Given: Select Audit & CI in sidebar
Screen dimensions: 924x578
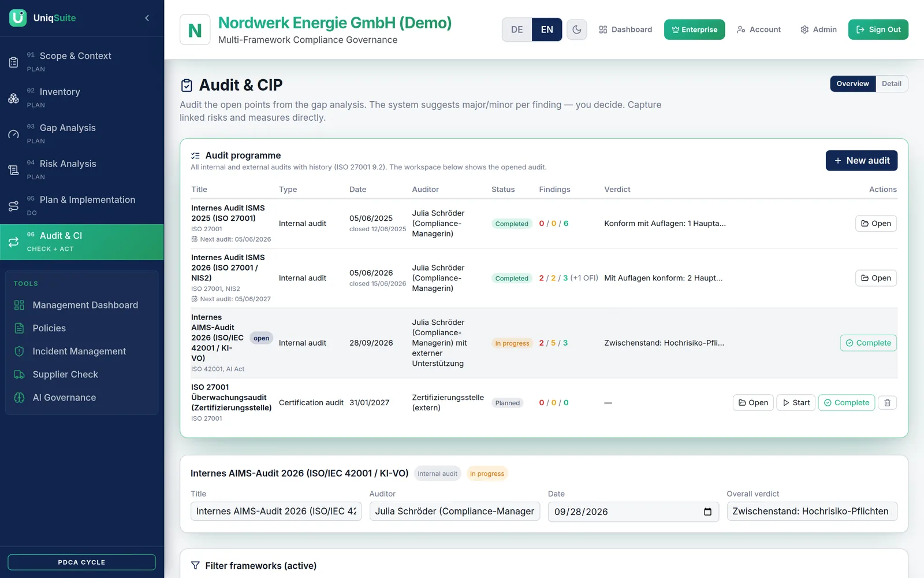Looking at the screenshot, I should click(x=82, y=242).
